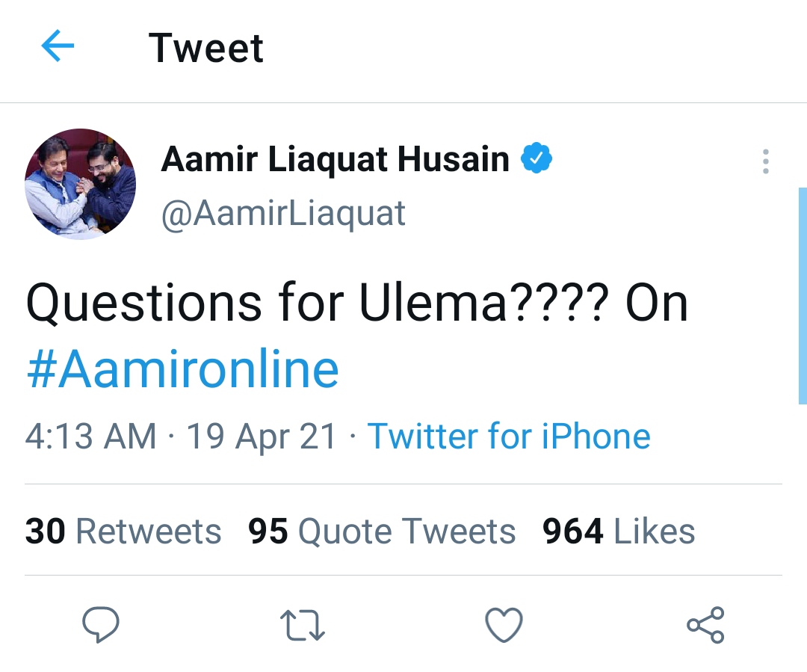807x672 pixels.
Task: Tap the retweet arrows icon
Action: (x=303, y=625)
